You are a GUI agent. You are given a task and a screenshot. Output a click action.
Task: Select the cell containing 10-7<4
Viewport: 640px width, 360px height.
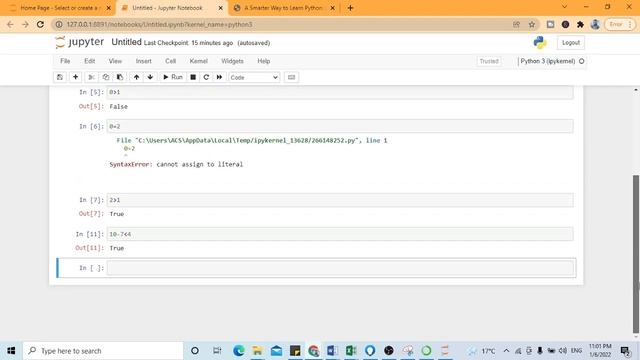340,234
